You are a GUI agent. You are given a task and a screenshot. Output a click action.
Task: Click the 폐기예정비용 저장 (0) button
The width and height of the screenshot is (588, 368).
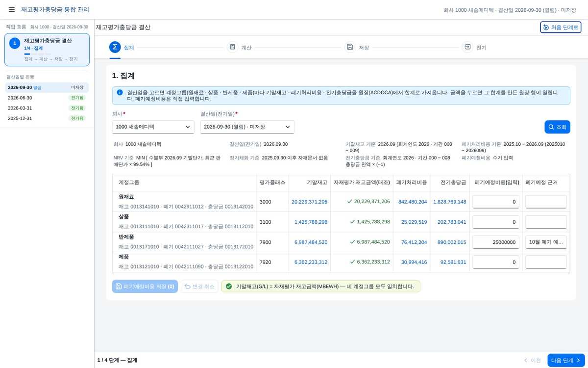click(145, 286)
